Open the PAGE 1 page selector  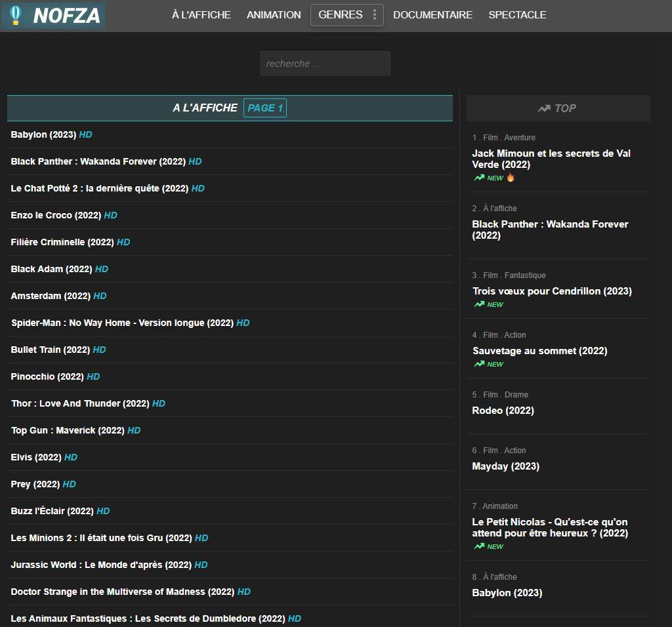coord(264,108)
